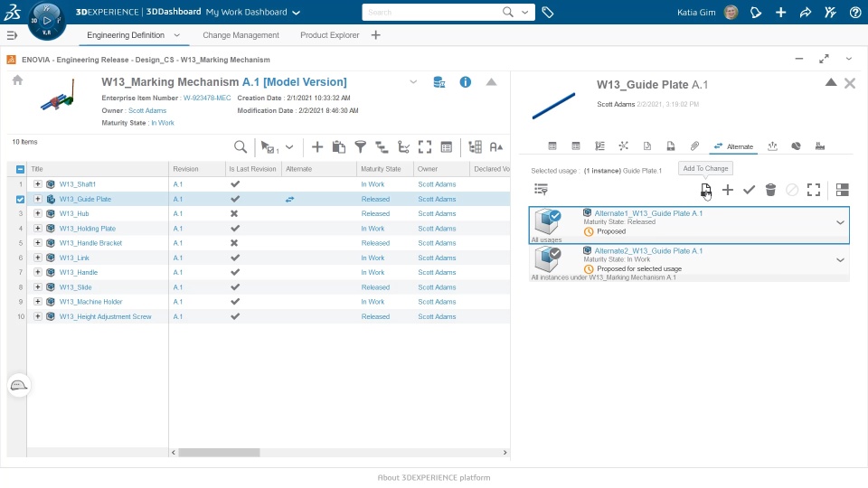Click the plus add icon in top bar
The height and width of the screenshot is (488, 868).
tap(780, 12)
